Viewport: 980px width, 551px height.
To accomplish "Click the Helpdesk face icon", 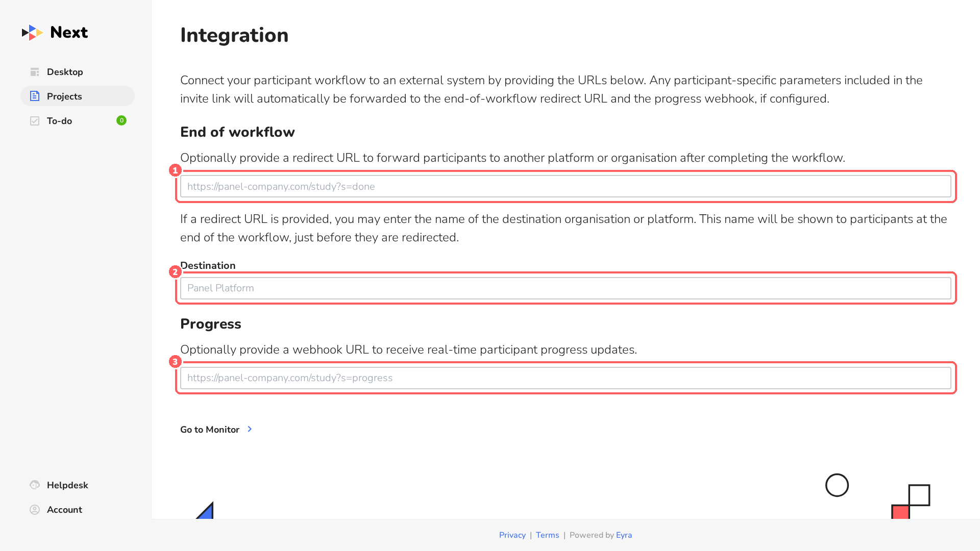I will click(35, 485).
